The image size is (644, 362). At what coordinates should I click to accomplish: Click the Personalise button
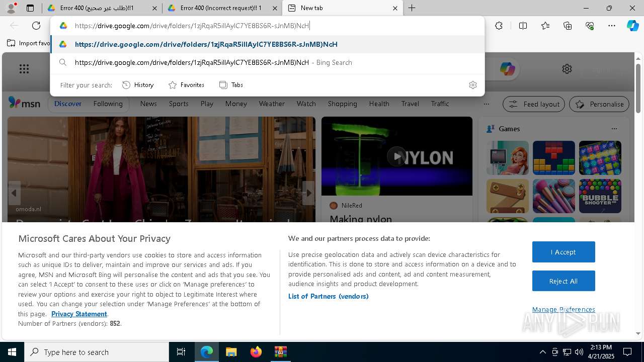click(599, 104)
